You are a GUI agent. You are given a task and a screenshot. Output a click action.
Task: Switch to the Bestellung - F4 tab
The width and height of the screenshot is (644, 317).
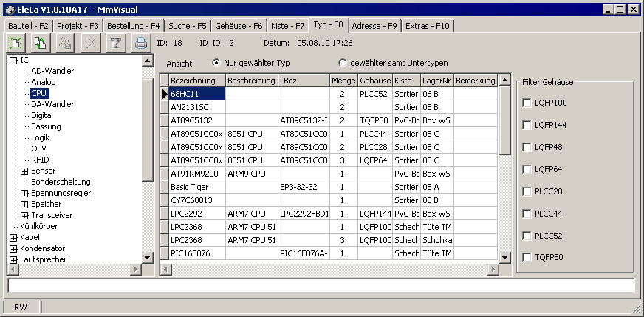coord(133,25)
